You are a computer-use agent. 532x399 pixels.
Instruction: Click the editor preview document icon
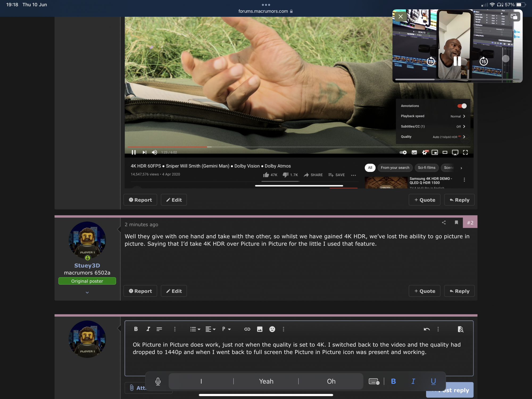[460, 329]
